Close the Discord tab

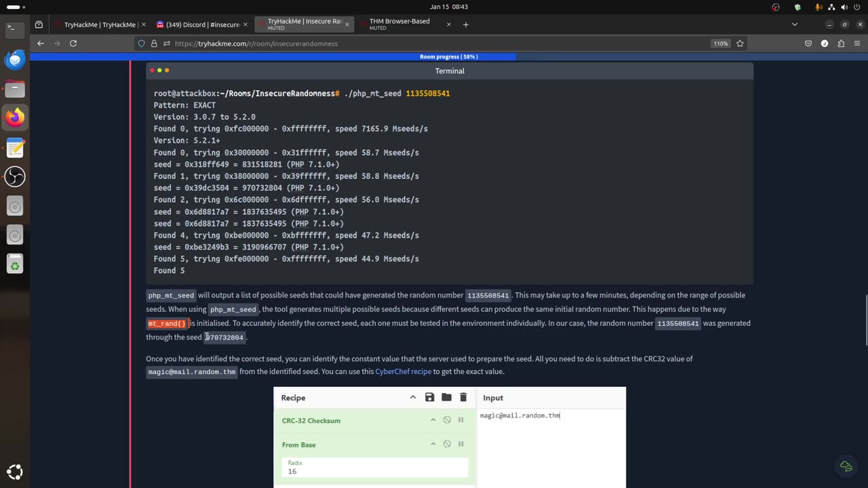pos(245,24)
